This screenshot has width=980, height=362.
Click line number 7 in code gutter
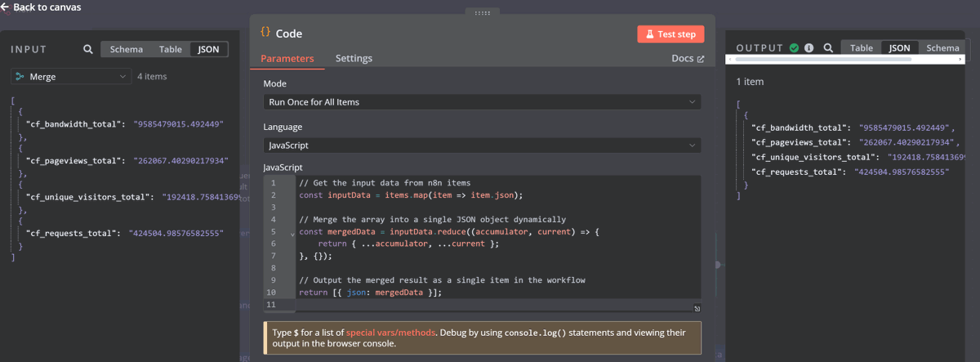tap(272, 256)
